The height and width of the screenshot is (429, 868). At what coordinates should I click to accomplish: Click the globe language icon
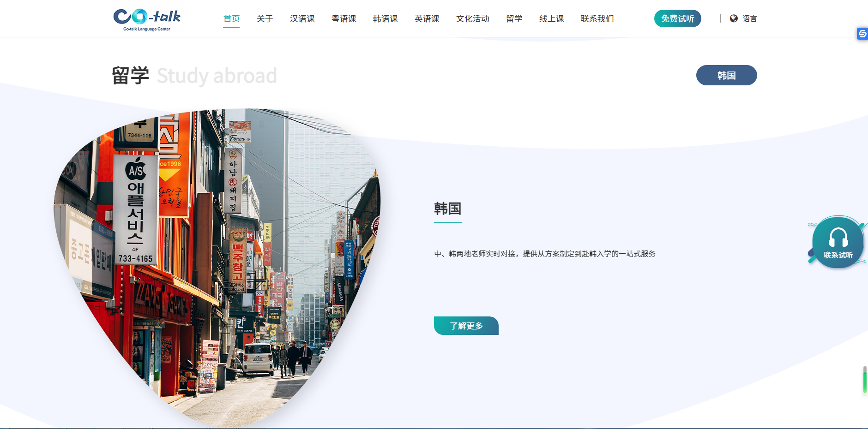734,18
